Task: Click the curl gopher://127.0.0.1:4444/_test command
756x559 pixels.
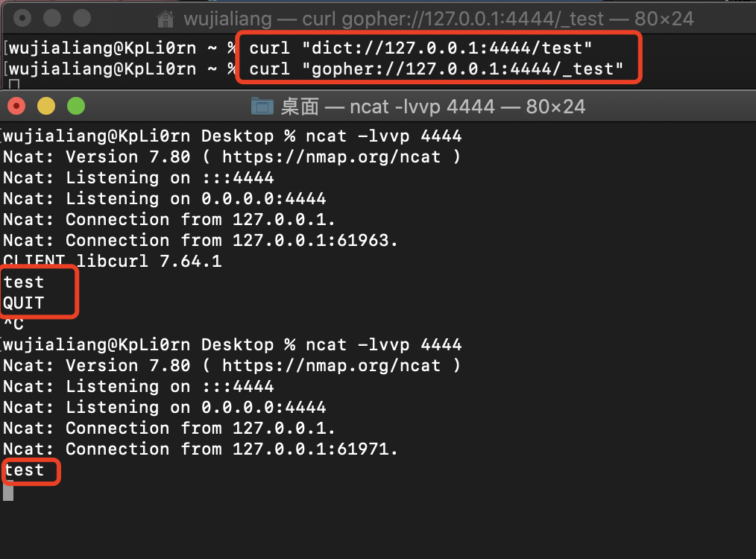Action: [x=436, y=69]
